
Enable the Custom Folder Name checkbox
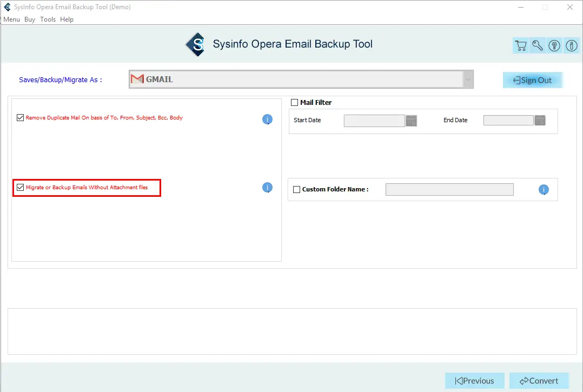[x=297, y=189]
